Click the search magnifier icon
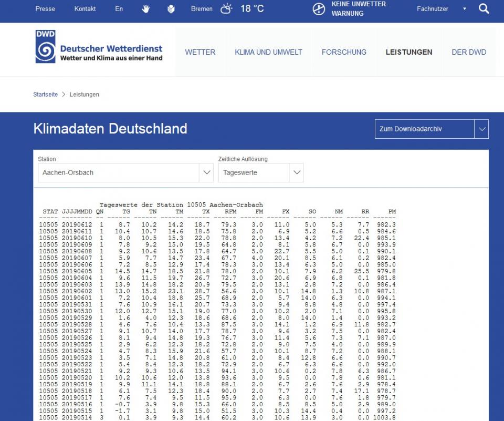 (484, 9)
